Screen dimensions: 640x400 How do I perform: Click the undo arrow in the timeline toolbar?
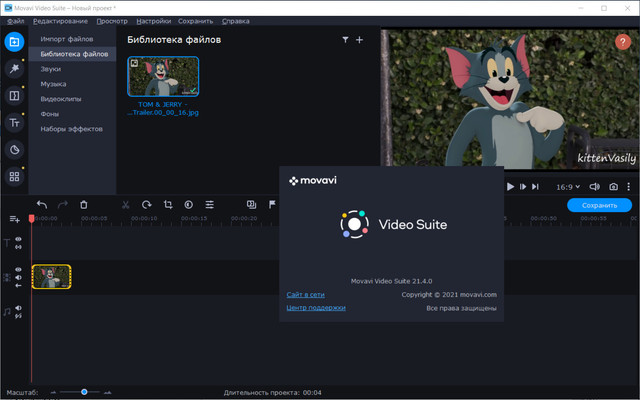(x=42, y=204)
